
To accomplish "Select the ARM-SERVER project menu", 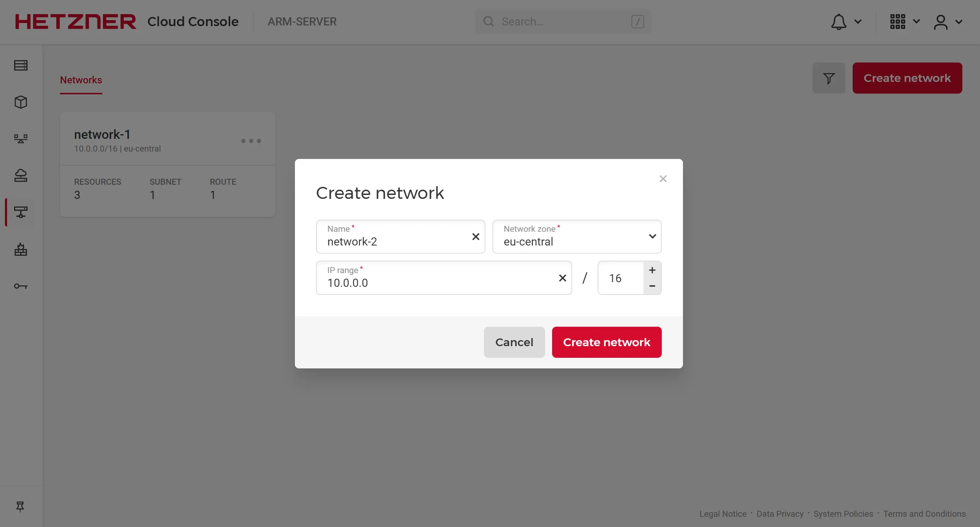I will coord(302,22).
